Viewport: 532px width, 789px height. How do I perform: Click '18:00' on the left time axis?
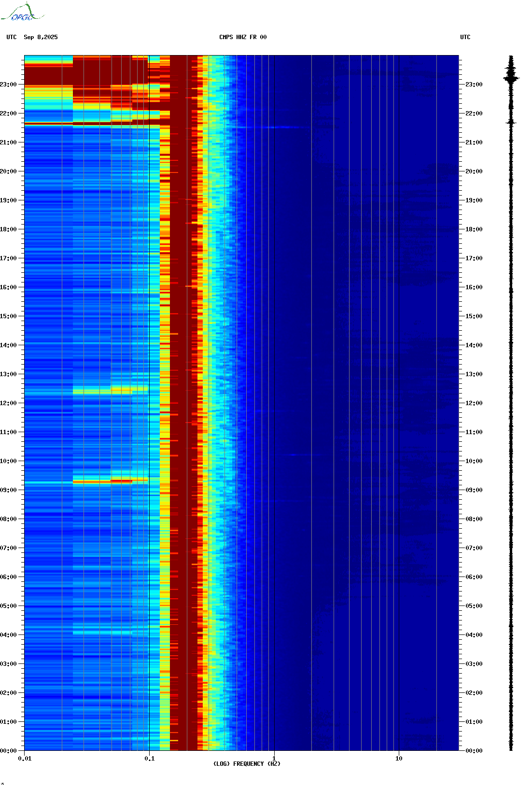(8, 229)
